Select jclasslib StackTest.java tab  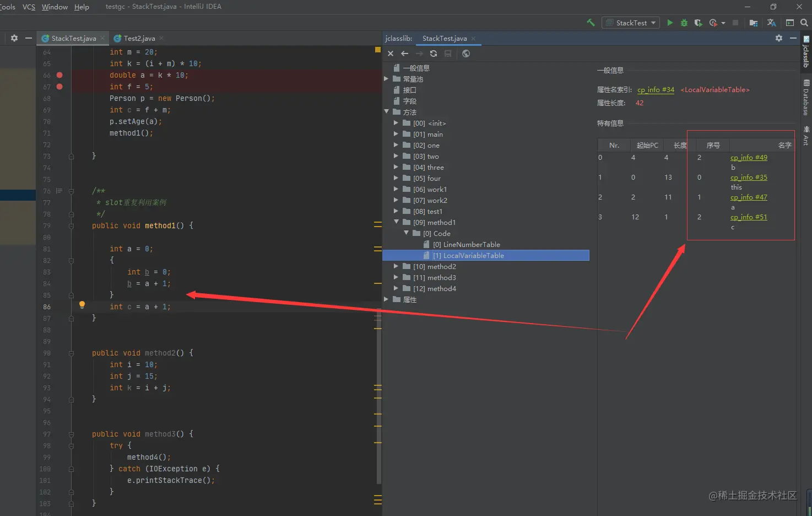pyautogui.click(x=444, y=39)
